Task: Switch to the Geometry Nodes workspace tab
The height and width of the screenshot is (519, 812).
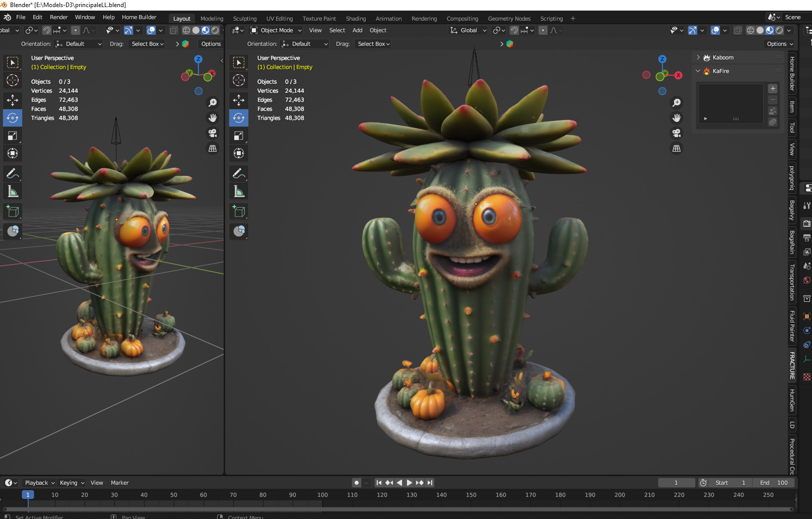Action: pos(509,19)
